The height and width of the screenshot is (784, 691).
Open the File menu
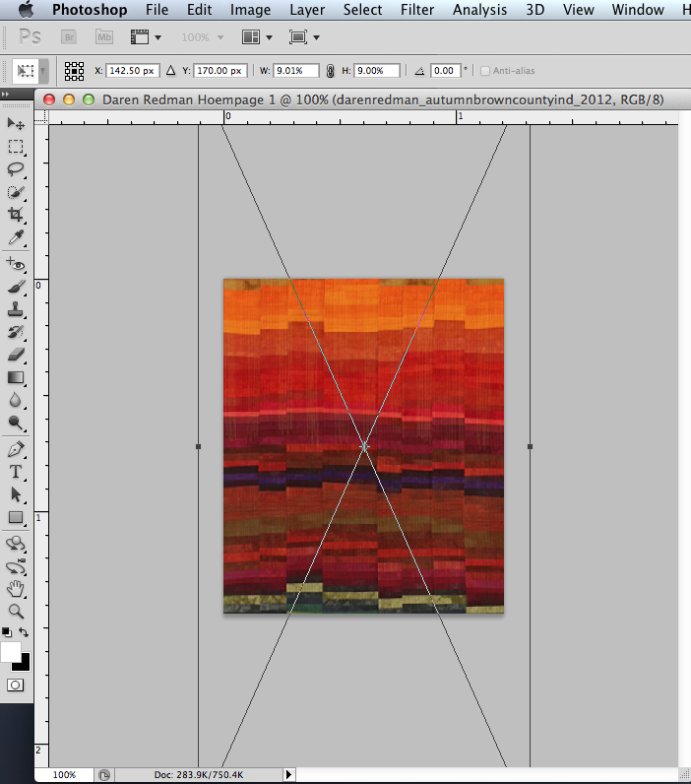pyautogui.click(x=157, y=10)
